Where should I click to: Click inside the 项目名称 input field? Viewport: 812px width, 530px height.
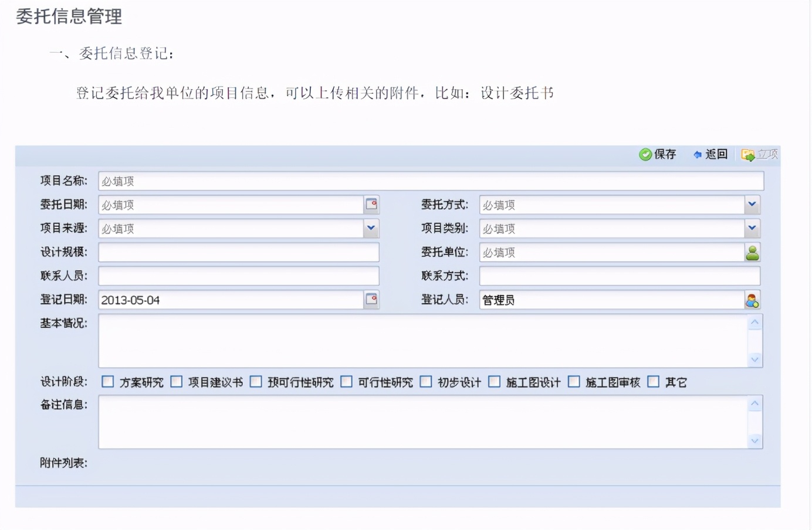(x=411, y=181)
